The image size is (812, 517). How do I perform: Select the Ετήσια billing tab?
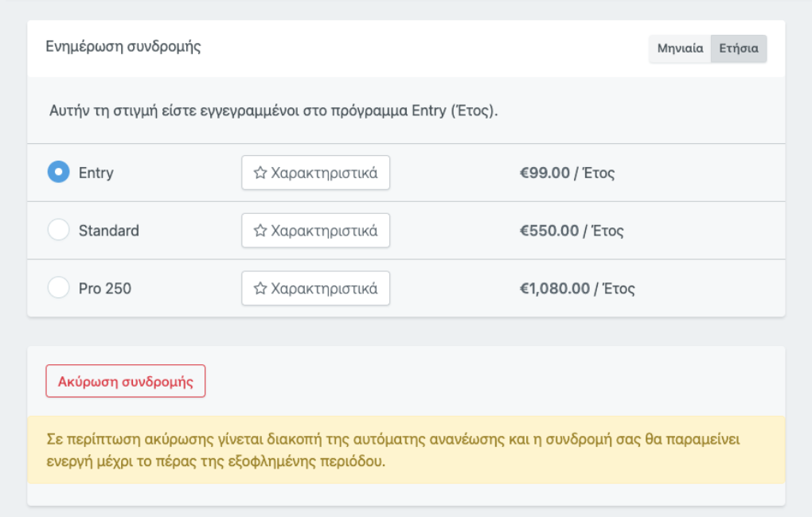739,49
